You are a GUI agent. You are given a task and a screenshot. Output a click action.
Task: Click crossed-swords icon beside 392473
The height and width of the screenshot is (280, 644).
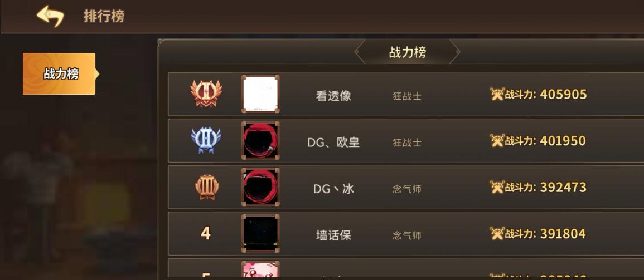(497, 188)
